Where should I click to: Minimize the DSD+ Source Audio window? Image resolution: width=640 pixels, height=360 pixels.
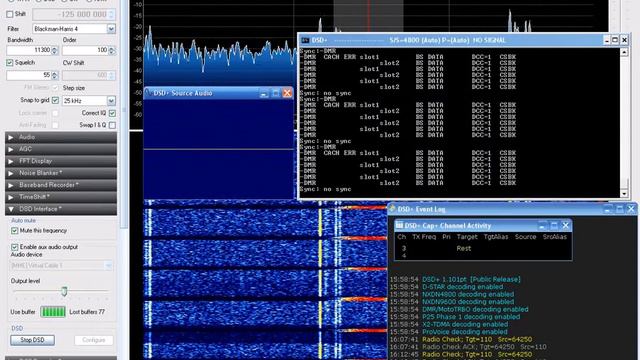point(264,93)
